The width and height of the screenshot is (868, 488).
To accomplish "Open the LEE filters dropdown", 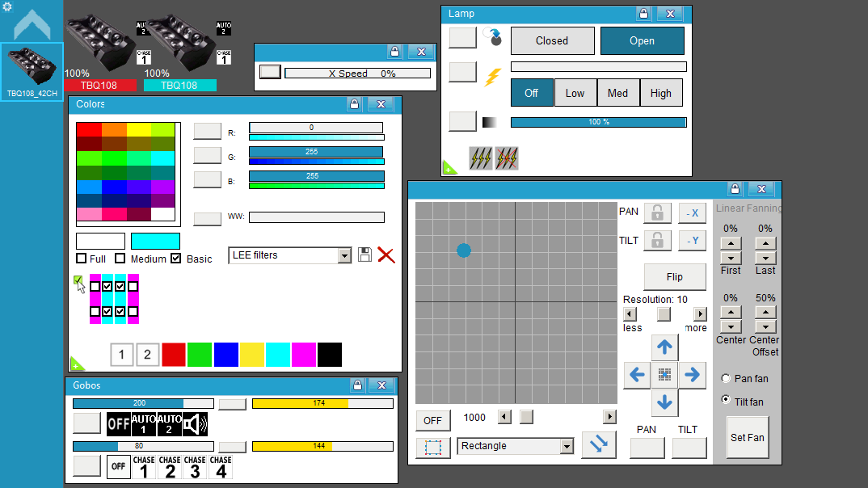I will [x=289, y=255].
